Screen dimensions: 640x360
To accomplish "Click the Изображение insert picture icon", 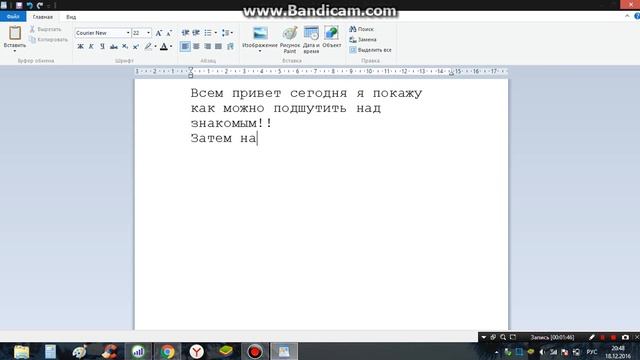I will click(x=260, y=33).
